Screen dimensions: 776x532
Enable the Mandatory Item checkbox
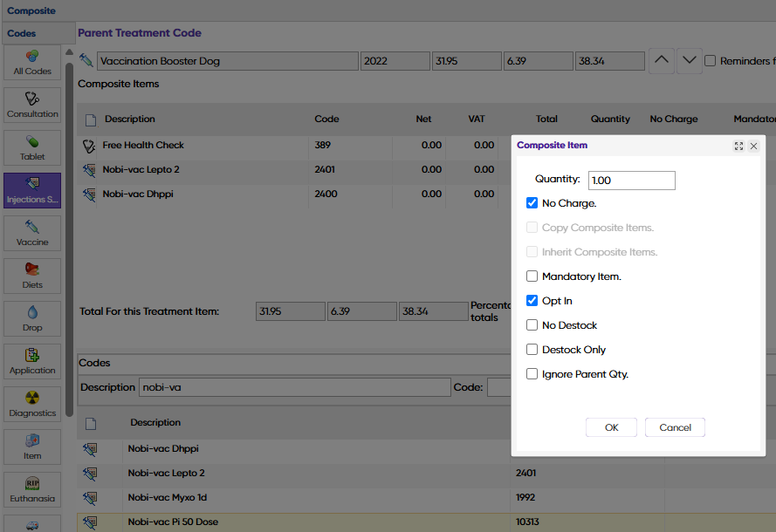532,276
